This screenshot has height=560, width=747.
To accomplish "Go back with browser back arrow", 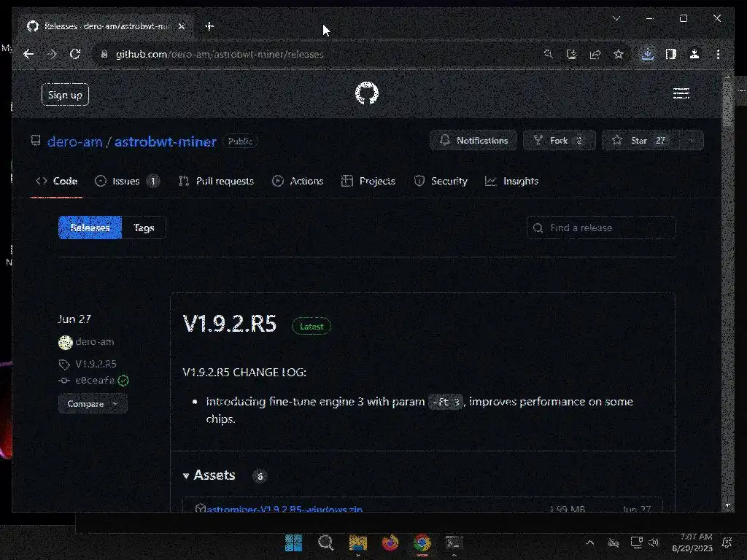I will click(28, 54).
